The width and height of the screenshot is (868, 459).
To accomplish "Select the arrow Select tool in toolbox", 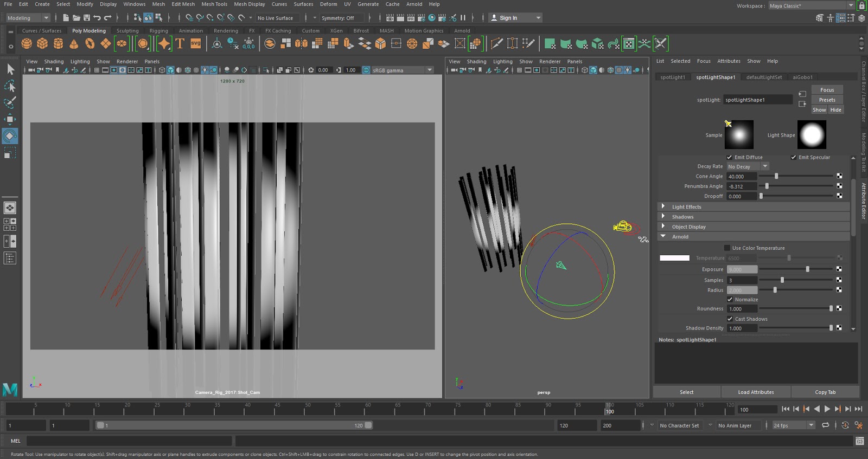I will [x=10, y=69].
